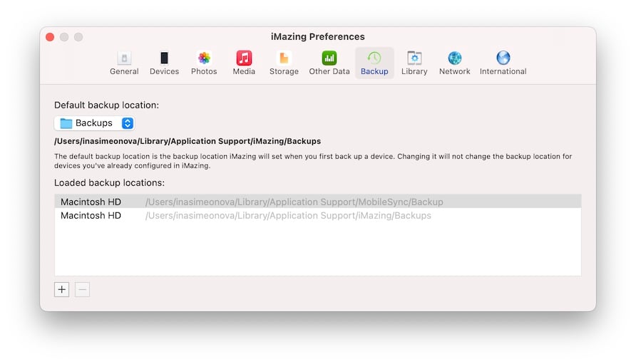Open International preferences
Screen dimensions: 636x364
click(x=503, y=63)
